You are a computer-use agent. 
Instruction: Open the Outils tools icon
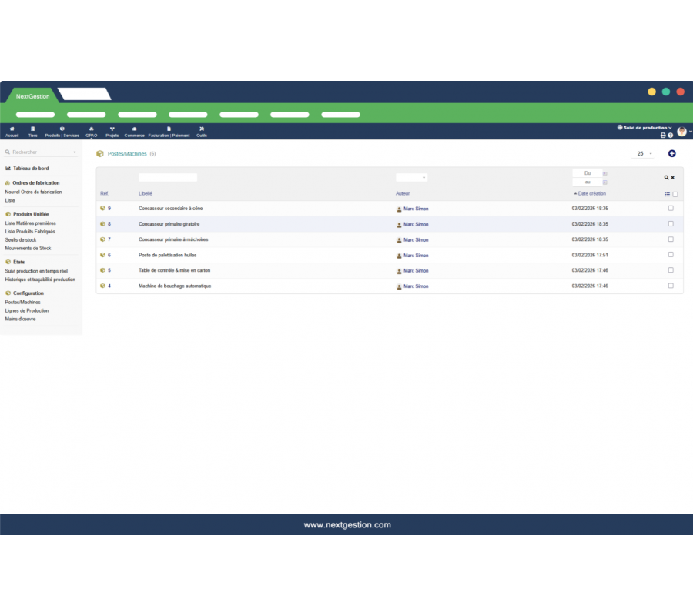click(202, 129)
